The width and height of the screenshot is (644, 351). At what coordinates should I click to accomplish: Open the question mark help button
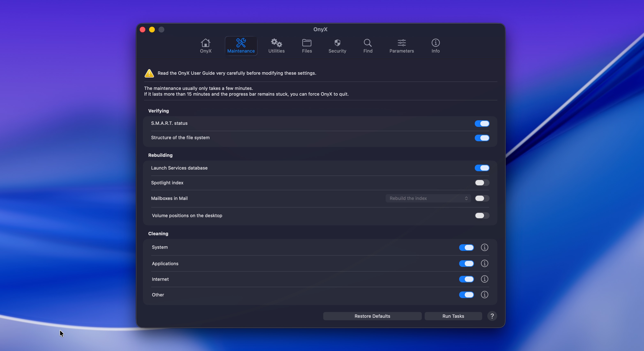(492, 316)
